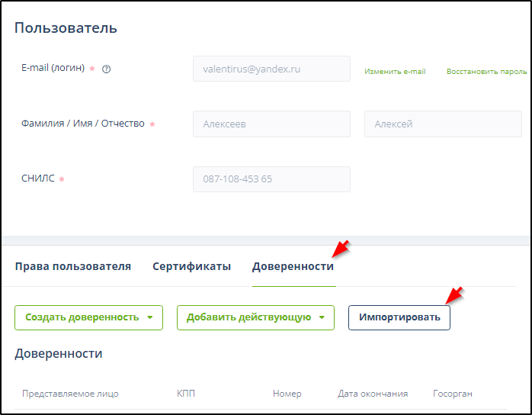Viewport: 532px width, 415px height.
Task: Click the СНИЛС input field
Action: tap(271, 179)
